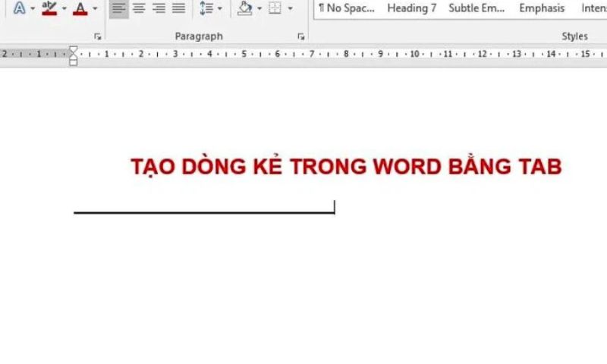Image resolution: width=607 pixels, height=364 pixels.
Task: Click Line and Paragraph Spacing icon
Action: coord(206,8)
